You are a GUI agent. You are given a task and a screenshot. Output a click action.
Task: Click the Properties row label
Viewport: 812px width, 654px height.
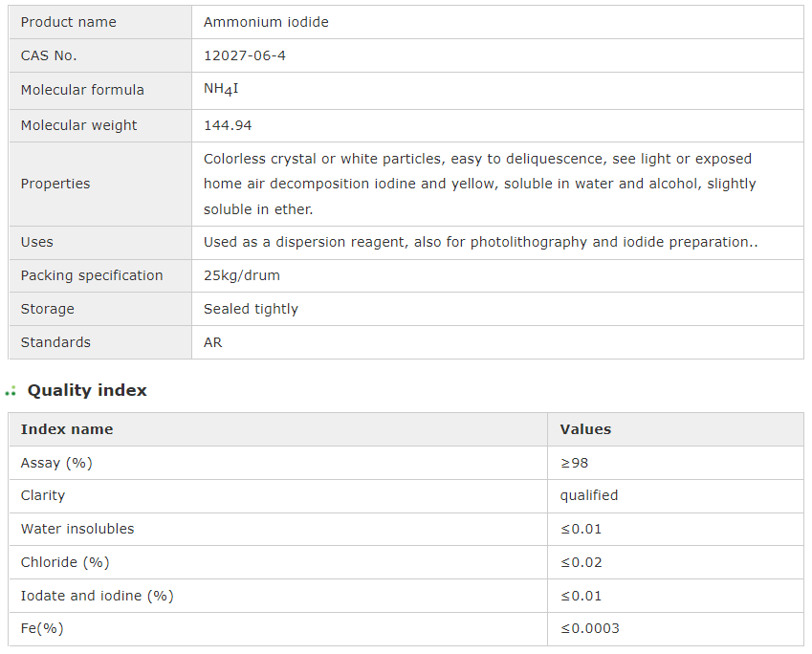click(55, 184)
